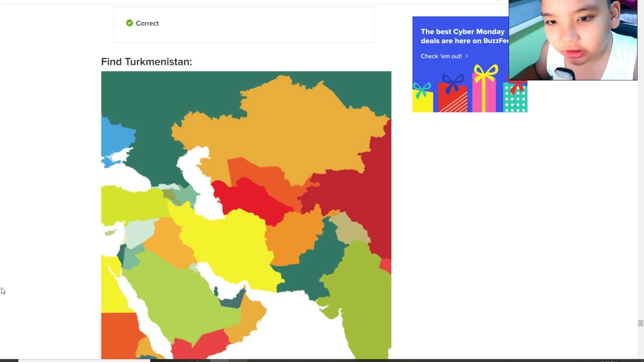The height and width of the screenshot is (362, 644).
Task: Click the webcam overlay video
Action: (x=573, y=40)
